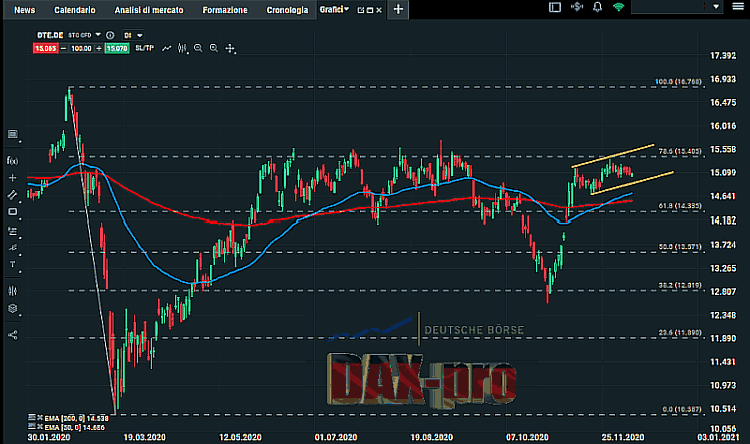
Task: Select the 0.0 (10.387) Fibonacci level
Action: pyautogui.click(x=682, y=410)
